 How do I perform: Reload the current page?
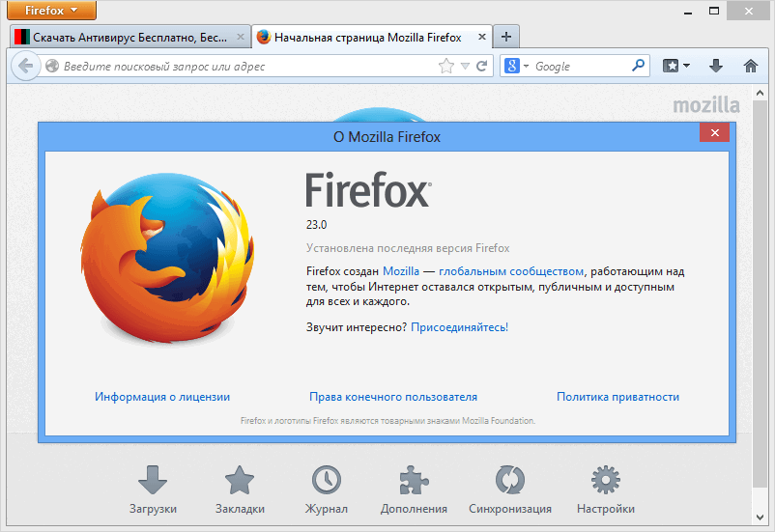[x=481, y=66]
